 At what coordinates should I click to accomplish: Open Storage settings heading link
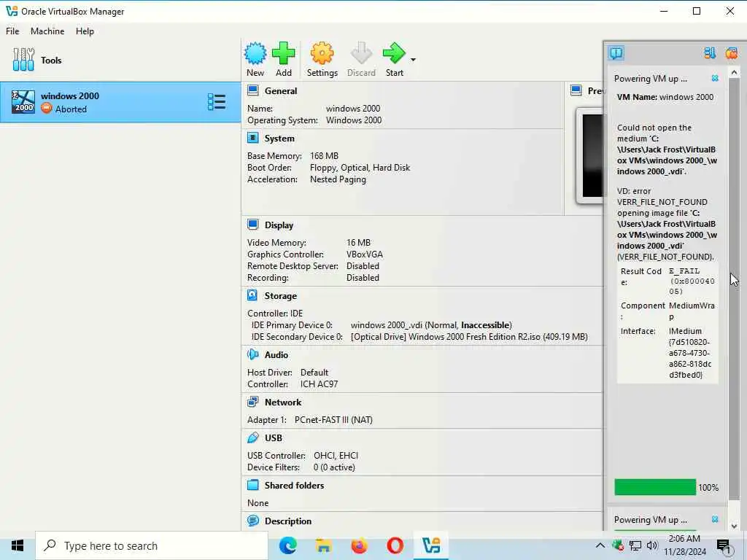point(281,296)
